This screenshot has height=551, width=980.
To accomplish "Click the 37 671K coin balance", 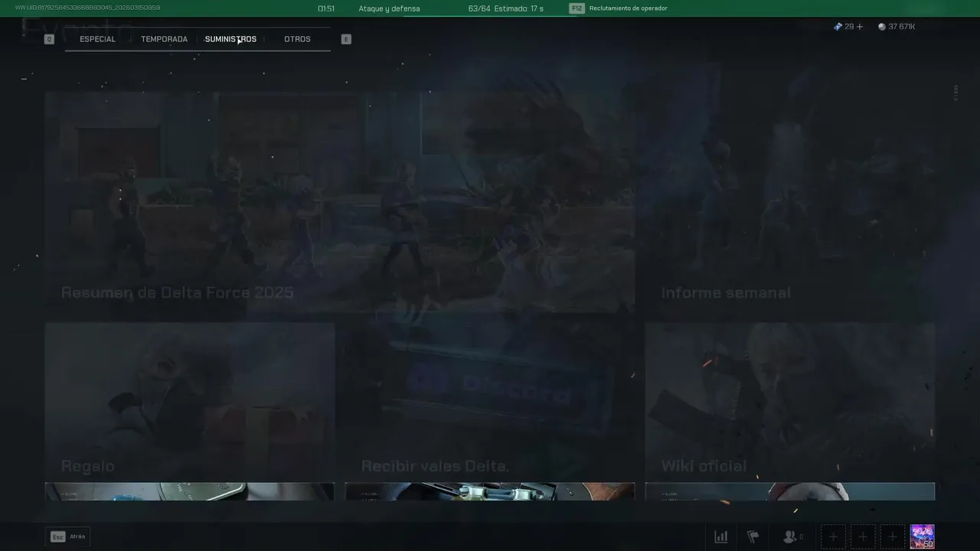I will 897,27.
